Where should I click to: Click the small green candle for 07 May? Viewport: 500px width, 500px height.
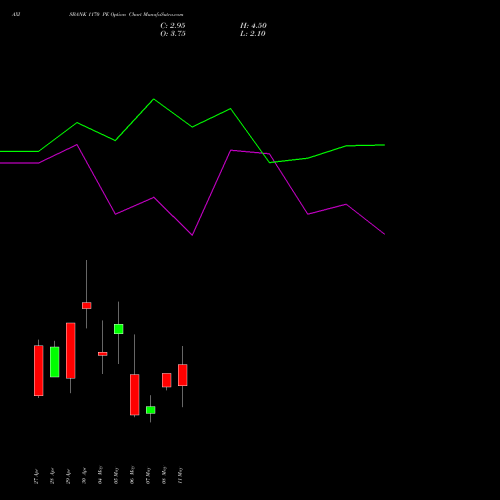151,410
